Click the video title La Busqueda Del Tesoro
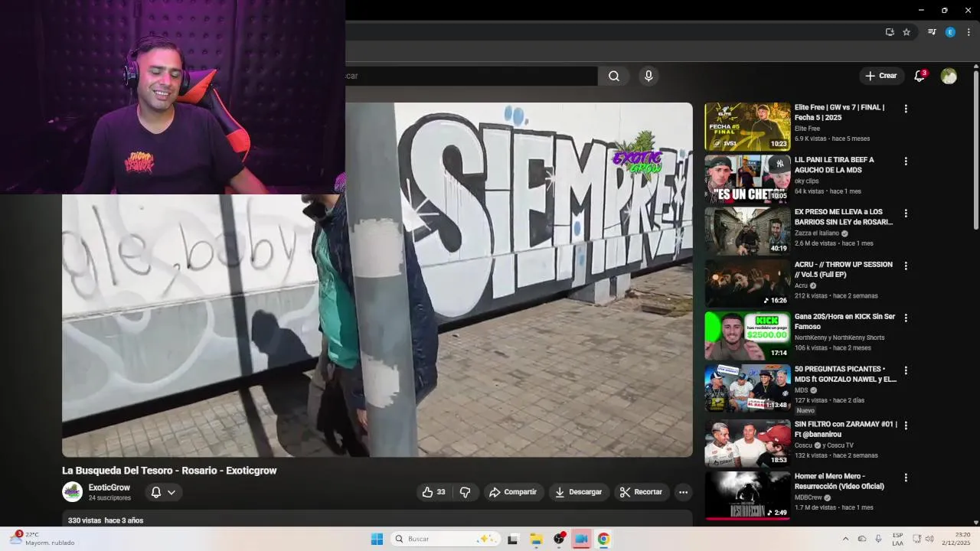The width and height of the screenshot is (980, 551). coord(169,471)
